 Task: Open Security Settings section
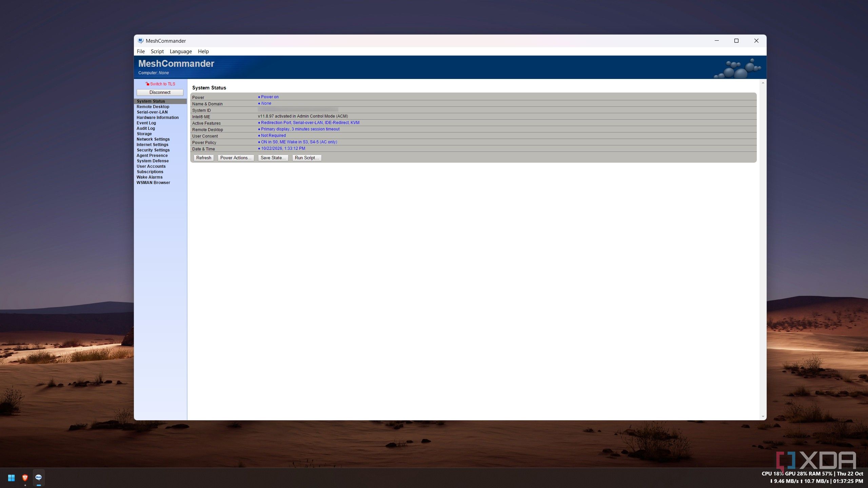[x=153, y=150]
